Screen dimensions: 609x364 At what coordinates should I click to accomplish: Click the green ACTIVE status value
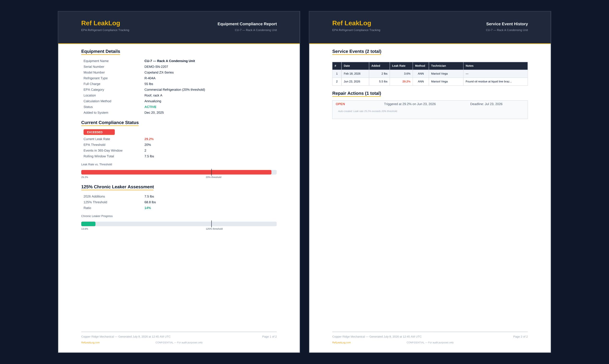click(150, 107)
